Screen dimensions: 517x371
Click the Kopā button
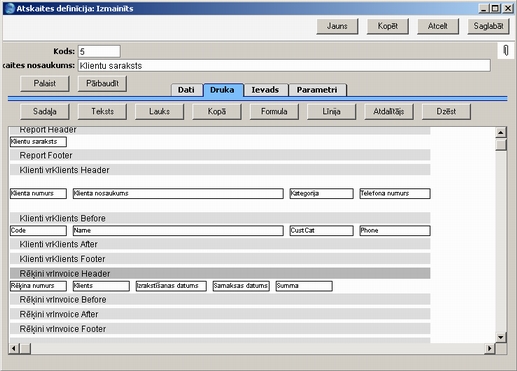click(x=217, y=111)
